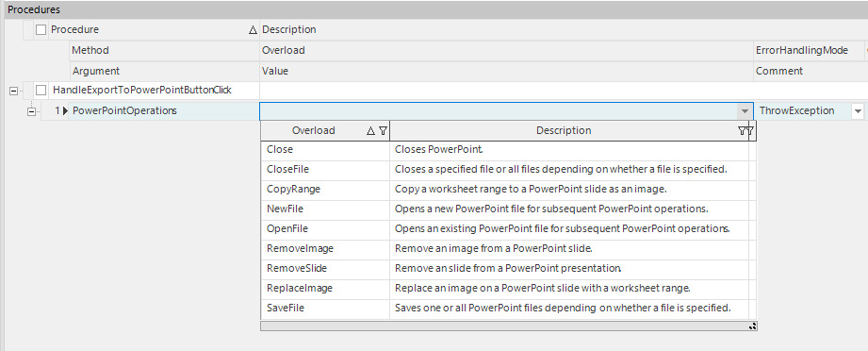Click into the empty Overload input field
This screenshot has height=351, width=868.
[499, 111]
